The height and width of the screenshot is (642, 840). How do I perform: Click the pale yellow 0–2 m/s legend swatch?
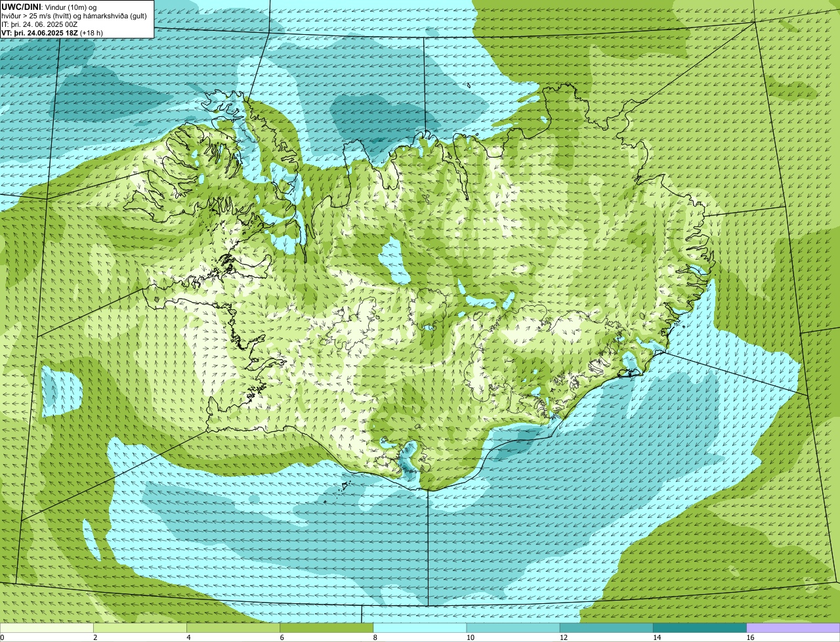point(47,628)
